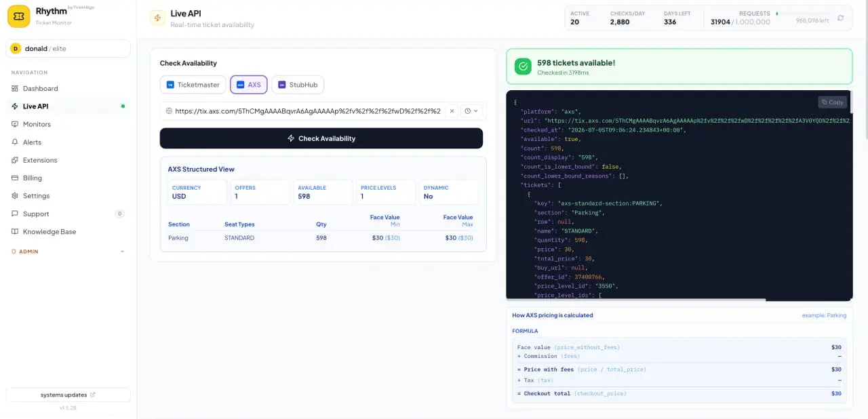This screenshot has height=419, width=868.
Task: Click the DYNAMIC No card
Action: pyautogui.click(x=449, y=192)
